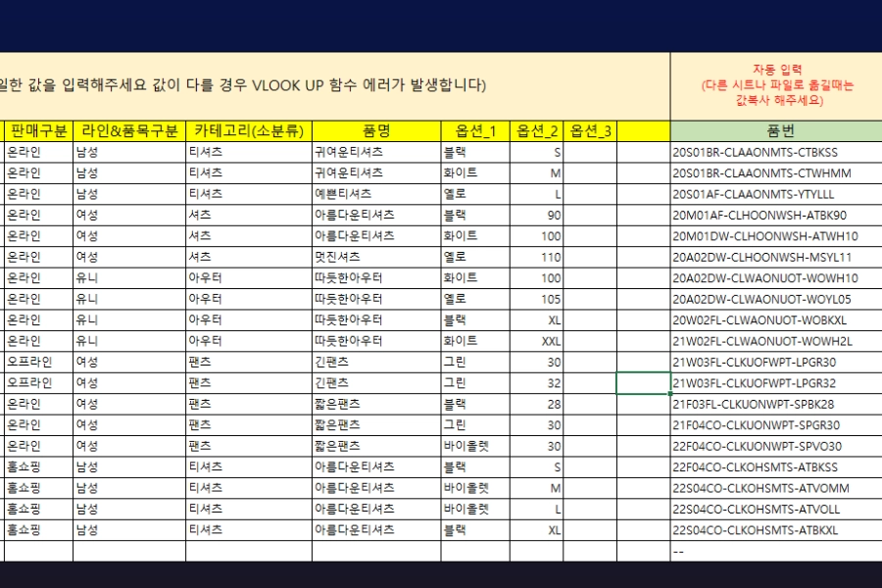
Task: Click the green-outlined selected empty cell
Action: [x=644, y=383]
